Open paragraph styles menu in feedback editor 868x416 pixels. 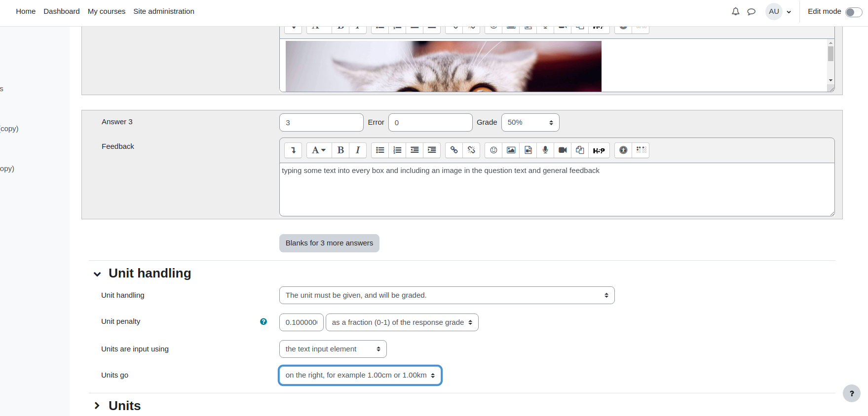pyautogui.click(x=319, y=150)
